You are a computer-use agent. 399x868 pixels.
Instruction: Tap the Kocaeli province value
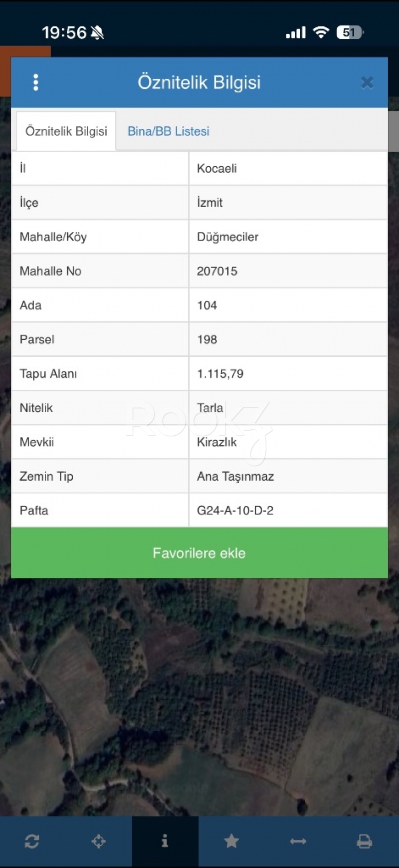pyautogui.click(x=217, y=168)
